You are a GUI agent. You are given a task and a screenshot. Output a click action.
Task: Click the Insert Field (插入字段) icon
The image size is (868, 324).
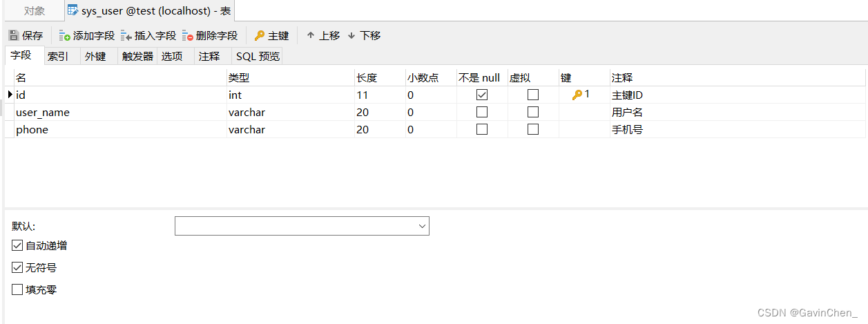pos(126,35)
